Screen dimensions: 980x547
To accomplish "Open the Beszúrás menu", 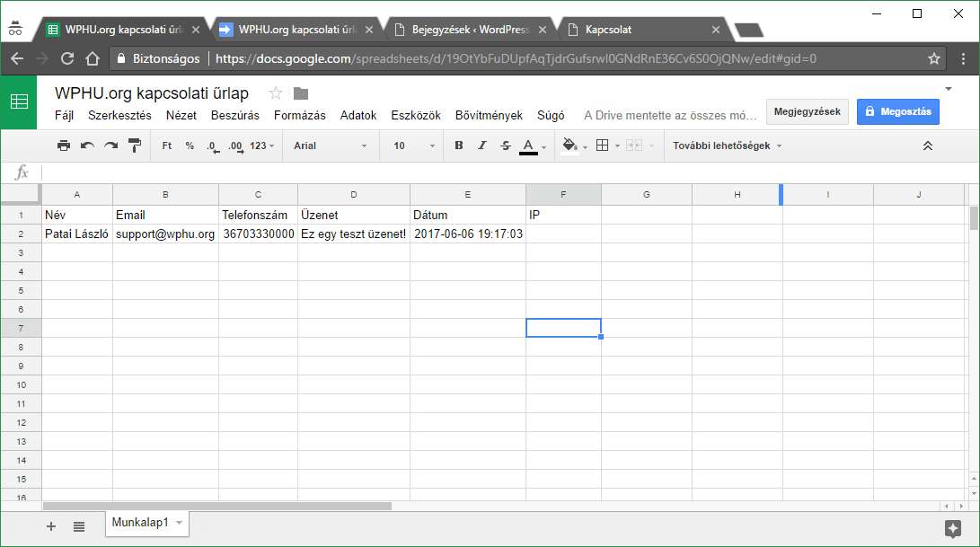I will tap(235, 116).
